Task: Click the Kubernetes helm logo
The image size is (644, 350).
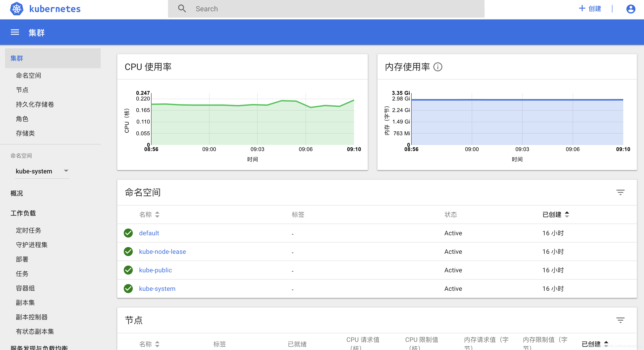Action: [16, 9]
